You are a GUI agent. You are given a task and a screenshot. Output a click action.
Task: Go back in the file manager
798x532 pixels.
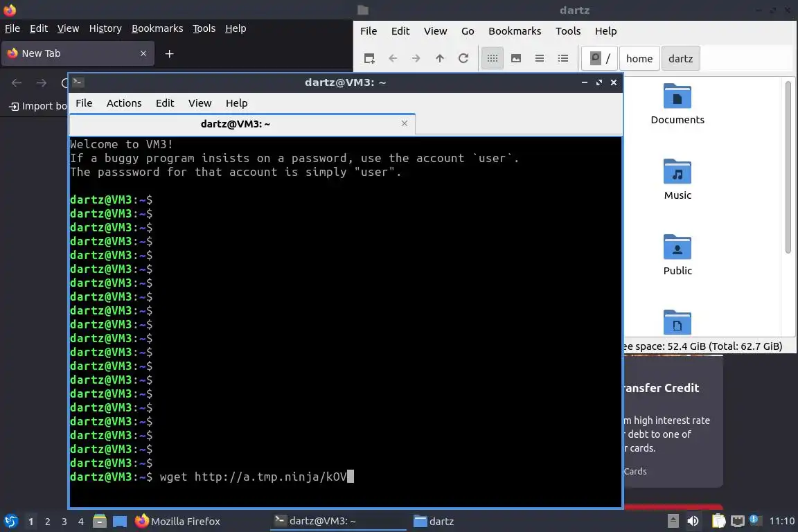393,59
